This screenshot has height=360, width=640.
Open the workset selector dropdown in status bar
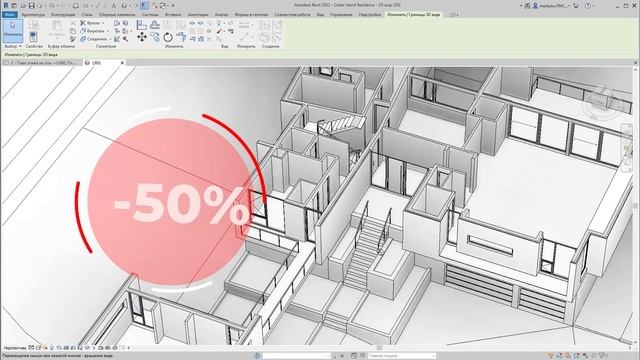[x=296, y=356]
